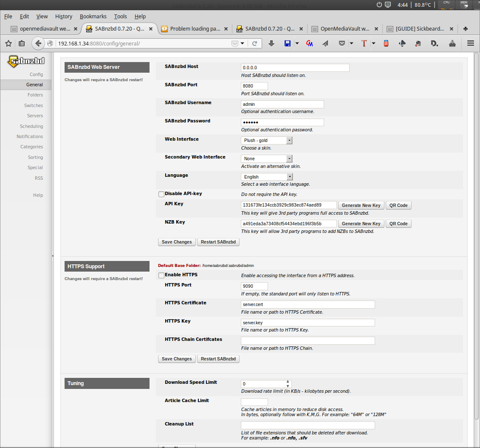Open the Web Interface skin dropdown
480x448 pixels.
click(x=266, y=140)
